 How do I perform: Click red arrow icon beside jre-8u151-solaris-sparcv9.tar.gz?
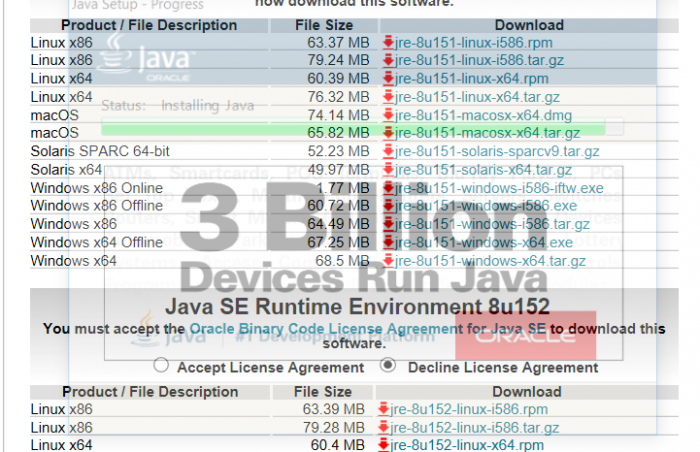(388, 151)
